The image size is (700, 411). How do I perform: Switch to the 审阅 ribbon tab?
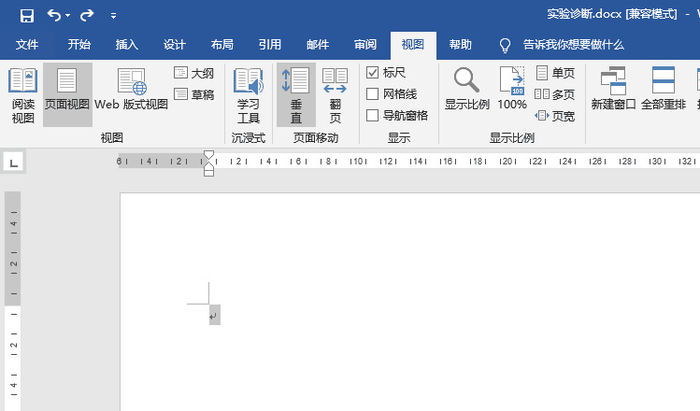click(x=365, y=45)
